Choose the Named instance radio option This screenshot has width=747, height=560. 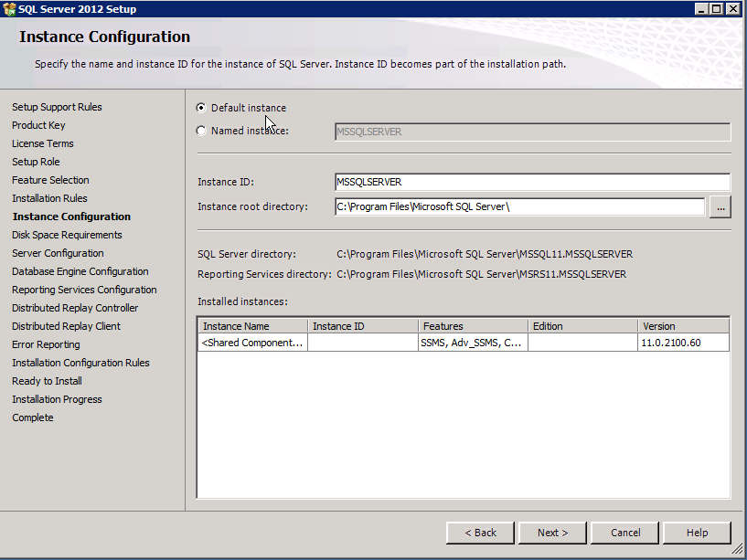point(201,131)
